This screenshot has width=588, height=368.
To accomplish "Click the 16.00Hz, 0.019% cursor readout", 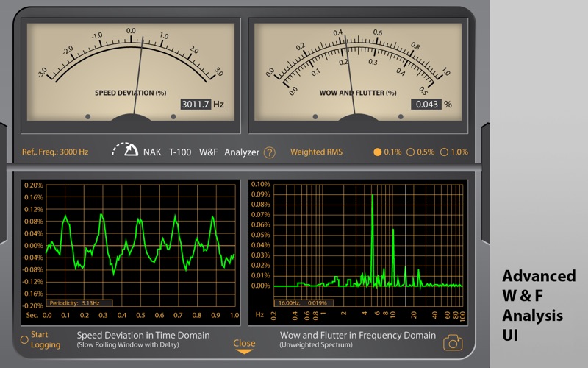I will pyautogui.click(x=304, y=303).
